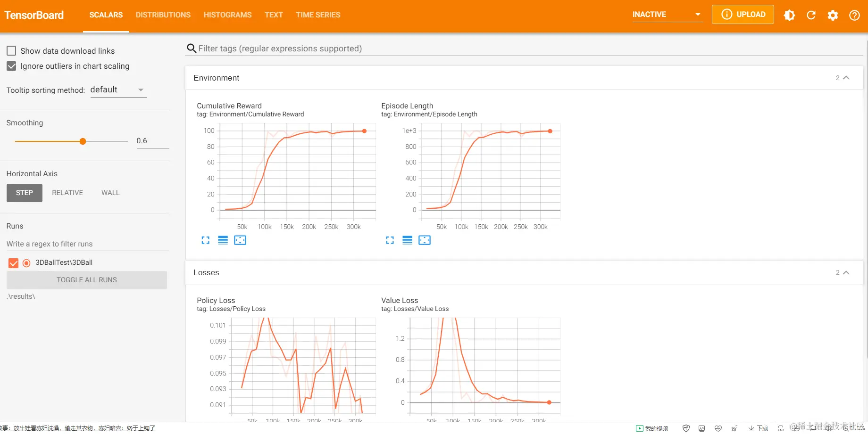This screenshot has height=434, width=868.
Task: Focus the runs regex filter field
Action: [x=88, y=244]
